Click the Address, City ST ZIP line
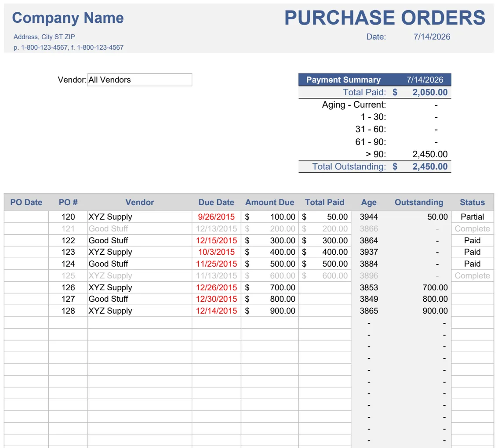 point(44,37)
